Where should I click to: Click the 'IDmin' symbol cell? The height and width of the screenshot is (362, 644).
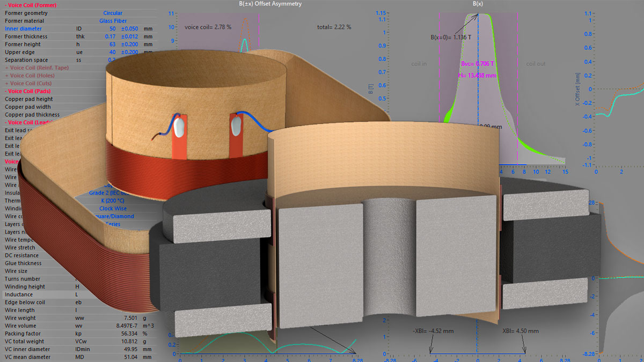[x=83, y=349]
